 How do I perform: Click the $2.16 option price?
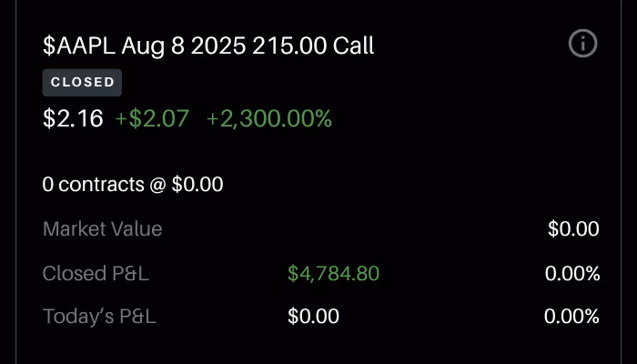click(x=73, y=118)
